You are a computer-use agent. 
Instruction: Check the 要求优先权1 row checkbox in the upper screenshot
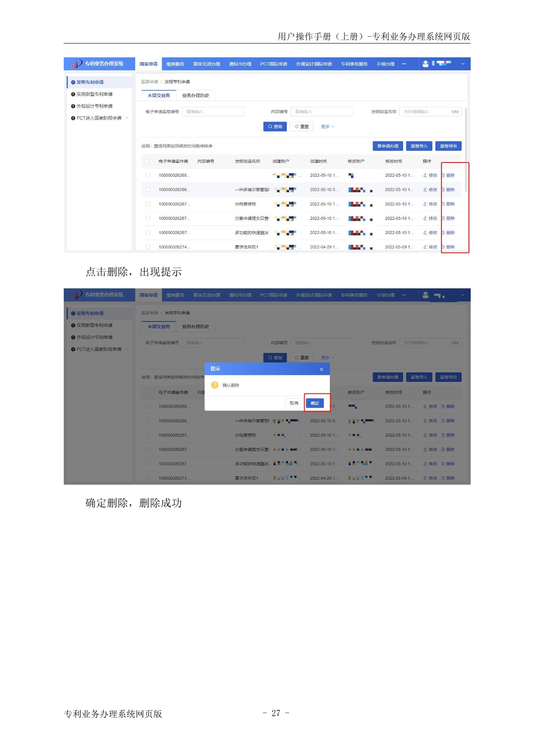[148, 247]
